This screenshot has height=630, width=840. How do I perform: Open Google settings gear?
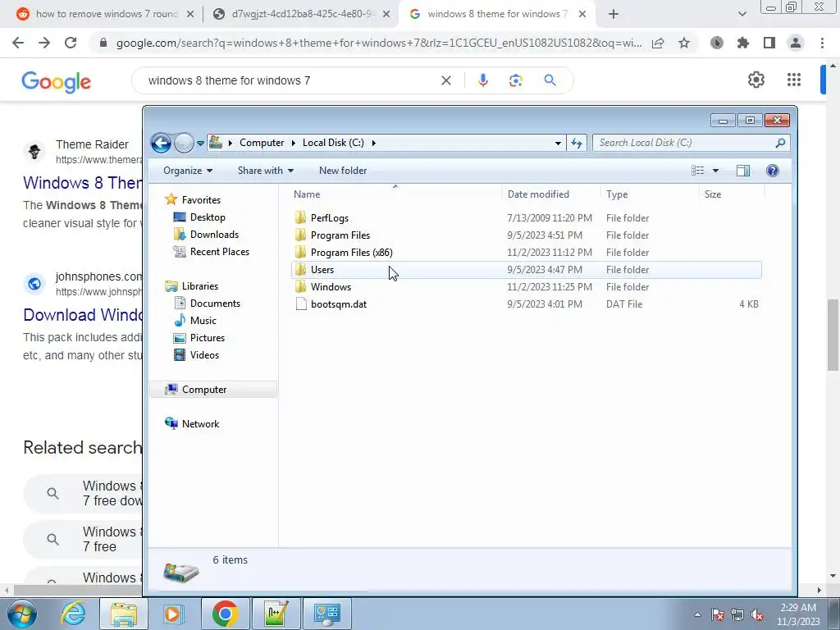[756, 80]
